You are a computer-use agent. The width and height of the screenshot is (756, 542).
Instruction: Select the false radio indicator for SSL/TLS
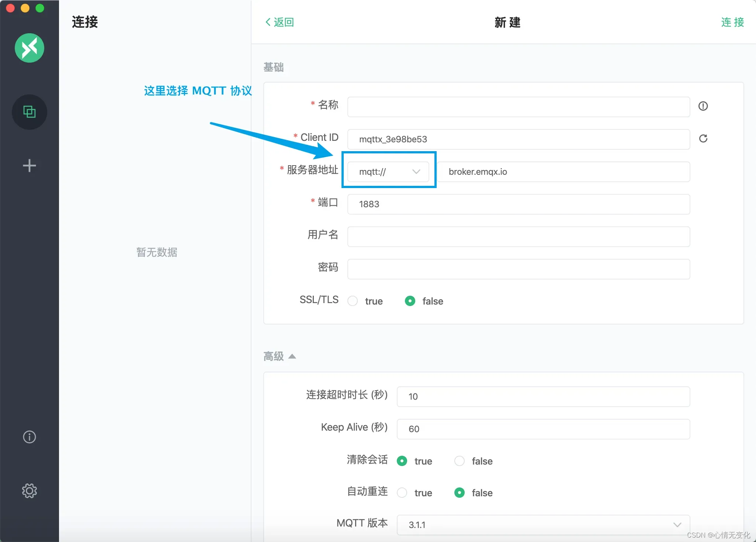point(410,301)
